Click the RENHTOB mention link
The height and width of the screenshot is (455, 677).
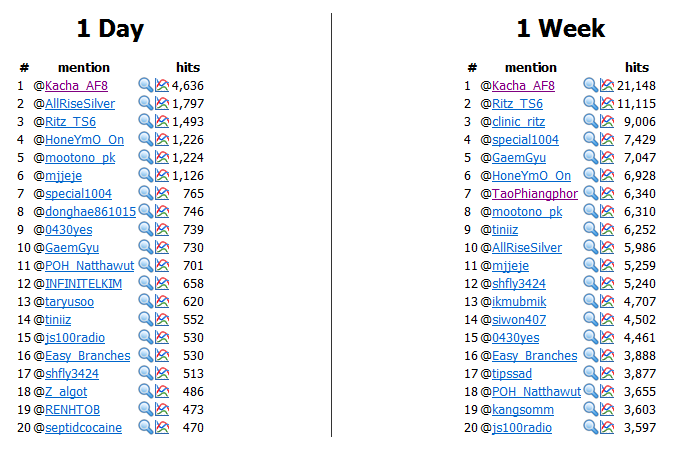click(x=72, y=410)
